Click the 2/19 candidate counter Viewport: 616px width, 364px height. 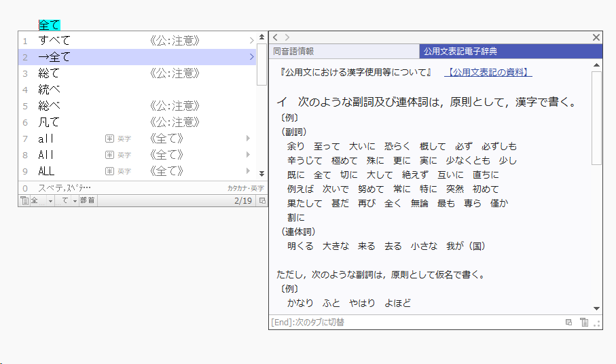tap(243, 200)
